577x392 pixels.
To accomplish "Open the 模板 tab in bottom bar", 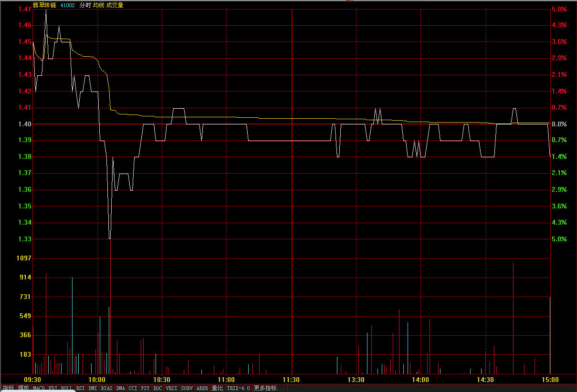I will [x=23, y=388].
